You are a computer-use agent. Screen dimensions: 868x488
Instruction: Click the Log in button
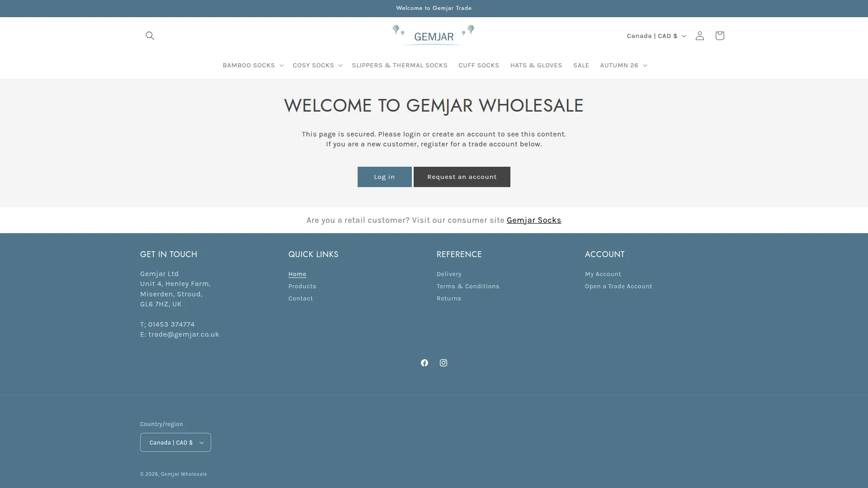point(384,177)
